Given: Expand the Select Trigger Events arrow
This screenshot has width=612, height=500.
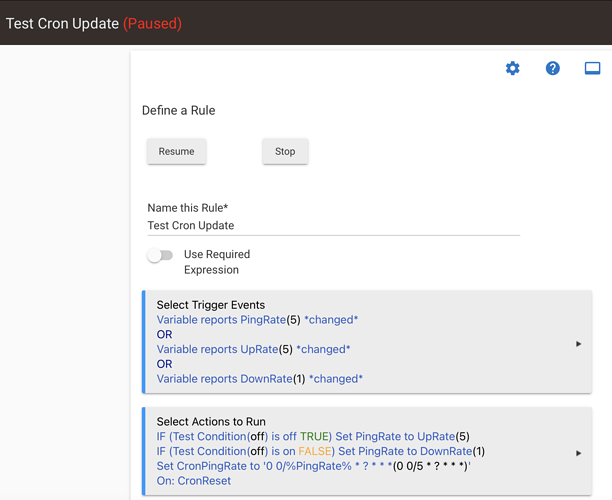Looking at the screenshot, I should click(x=578, y=344).
